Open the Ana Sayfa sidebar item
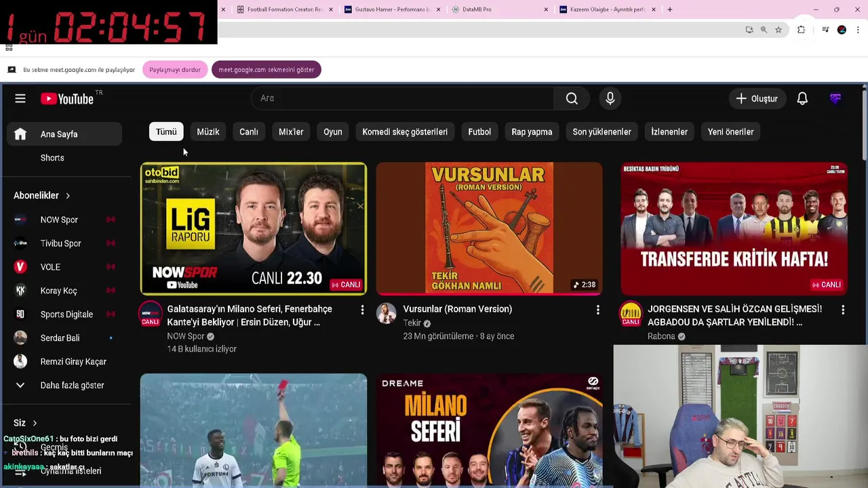This screenshot has height=488, width=868. [x=66, y=134]
